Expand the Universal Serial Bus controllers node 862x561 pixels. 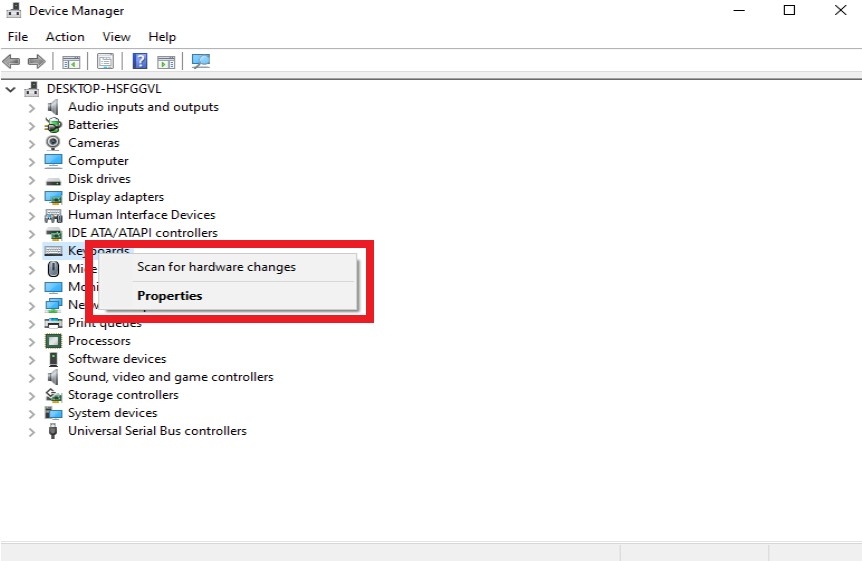point(32,432)
